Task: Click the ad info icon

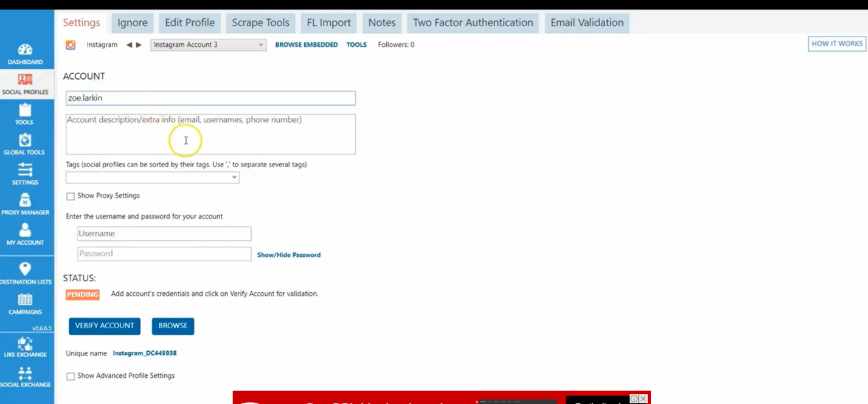Action: [x=634, y=399]
